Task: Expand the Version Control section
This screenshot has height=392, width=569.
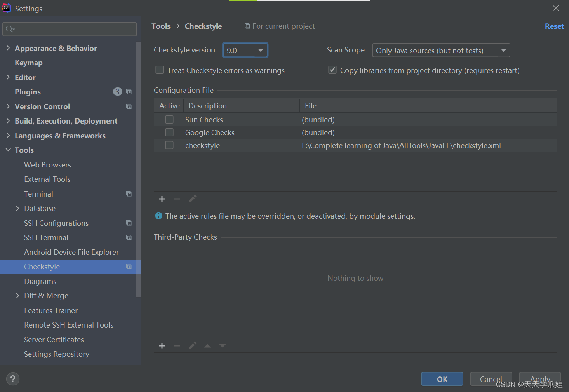Action: [8, 106]
